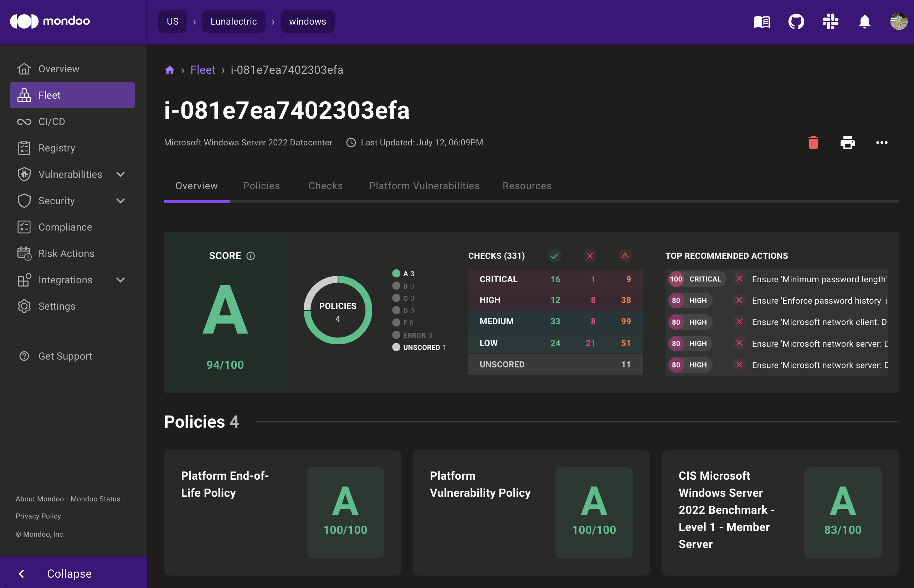Click the GitHub icon in header
914x588 pixels.
[x=796, y=22]
